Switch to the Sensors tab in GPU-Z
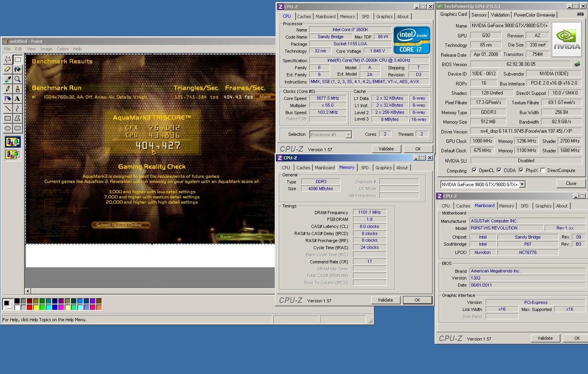 (x=479, y=15)
